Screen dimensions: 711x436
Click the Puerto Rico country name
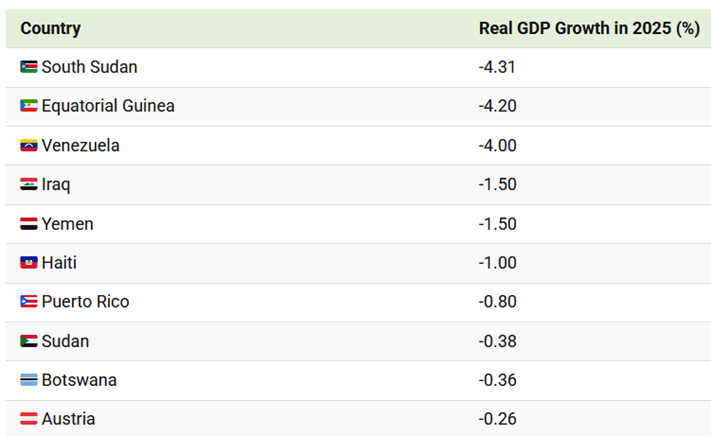[x=85, y=302]
